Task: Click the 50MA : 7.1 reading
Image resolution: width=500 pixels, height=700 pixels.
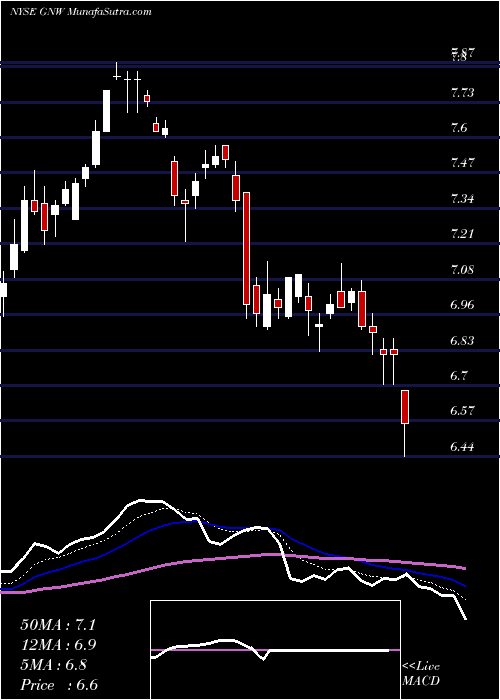Action: (x=58, y=625)
